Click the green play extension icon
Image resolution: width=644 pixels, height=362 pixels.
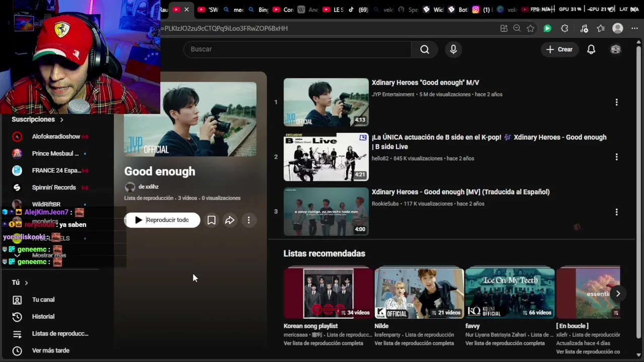point(547,29)
